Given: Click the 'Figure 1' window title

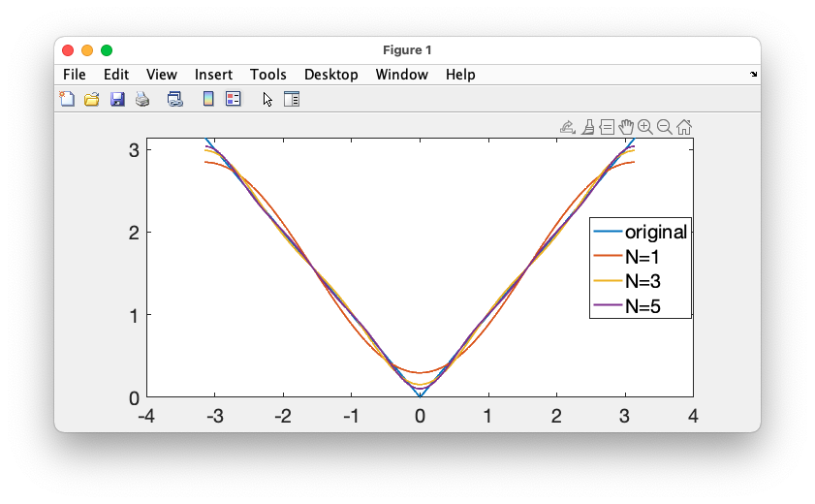Looking at the screenshot, I should pyautogui.click(x=407, y=49).
